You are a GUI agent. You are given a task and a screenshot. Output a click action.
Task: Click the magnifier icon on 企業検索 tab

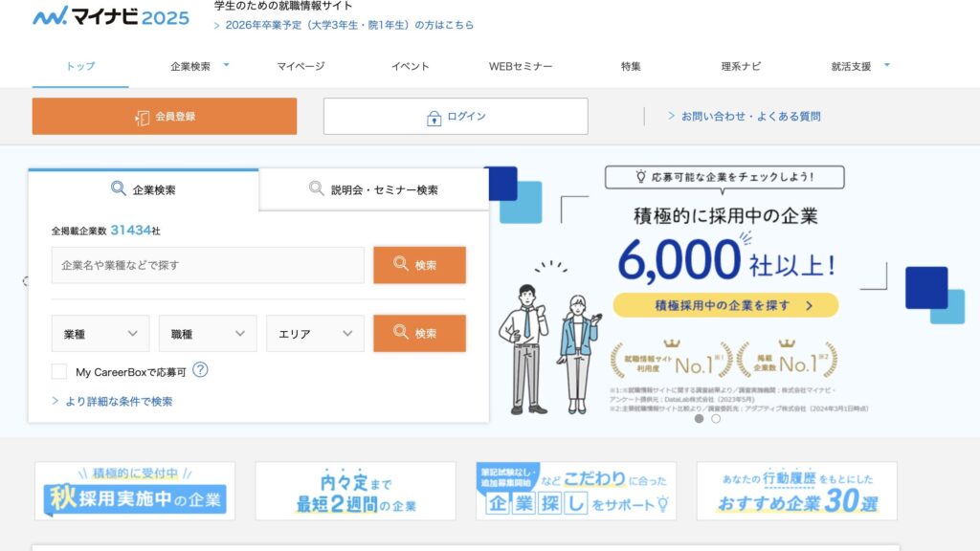(119, 189)
